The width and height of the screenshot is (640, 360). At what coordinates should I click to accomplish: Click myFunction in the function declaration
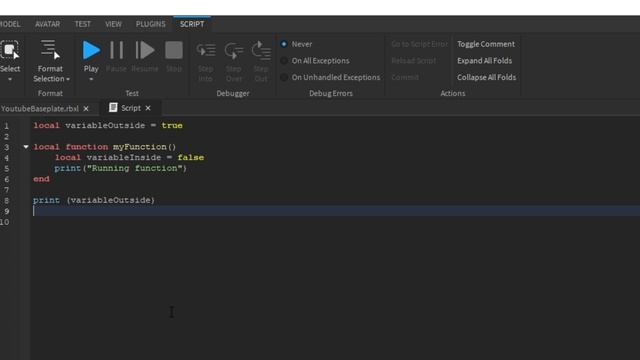[x=140, y=147]
